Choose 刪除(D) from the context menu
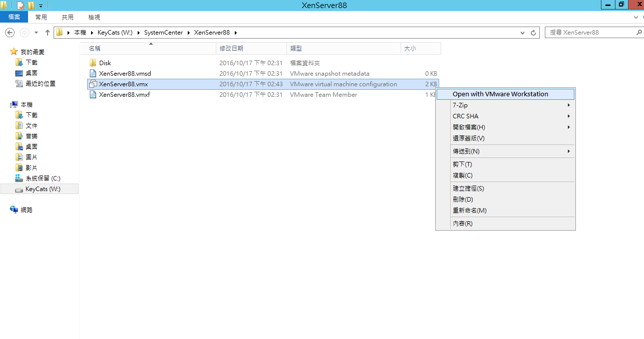This screenshot has width=644, height=339. (x=505, y=200)
